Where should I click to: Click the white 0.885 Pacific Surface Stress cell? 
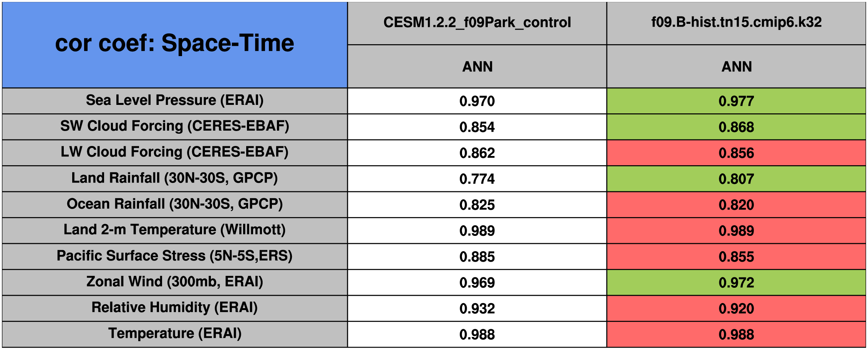coord(477,257)
